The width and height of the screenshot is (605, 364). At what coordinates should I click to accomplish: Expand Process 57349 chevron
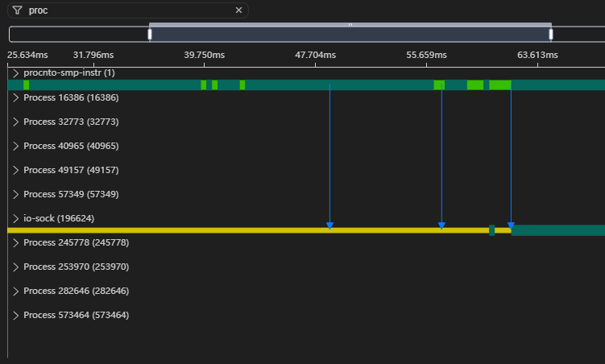click(16, 194)
